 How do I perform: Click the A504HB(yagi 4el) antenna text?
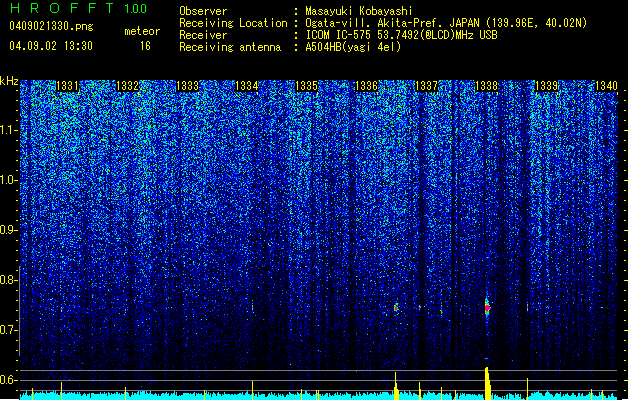tap(353, 47)
